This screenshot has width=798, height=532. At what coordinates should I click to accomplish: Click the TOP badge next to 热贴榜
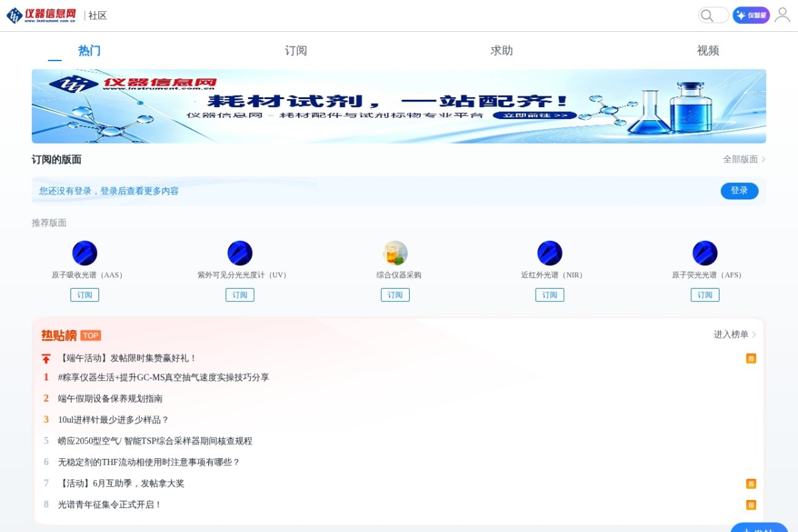coord(90,335)
